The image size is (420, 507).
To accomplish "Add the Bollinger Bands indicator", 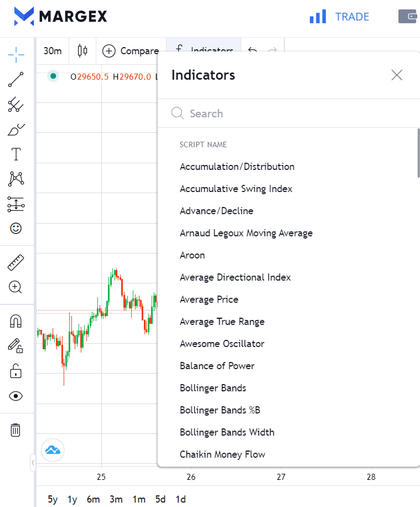I will click(x=213, y=388).
